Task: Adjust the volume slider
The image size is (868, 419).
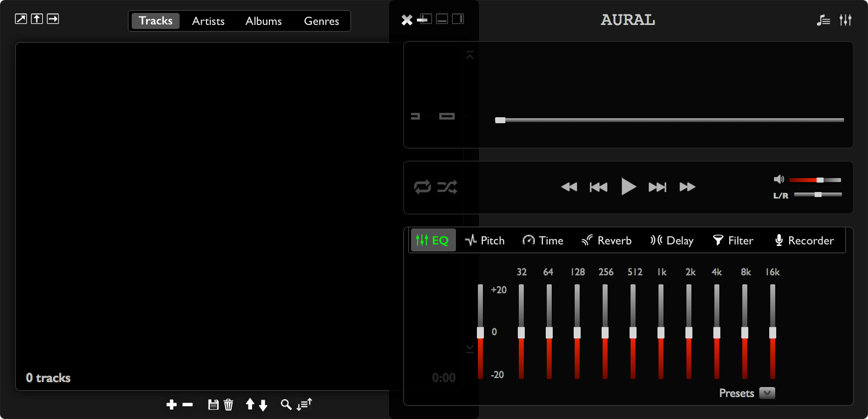Action: 815,180
